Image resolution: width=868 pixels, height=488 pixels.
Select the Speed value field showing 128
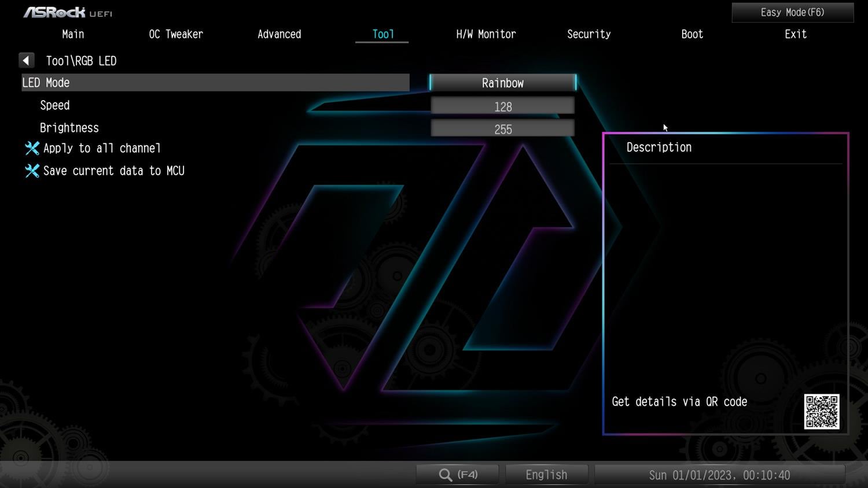(x=502, y=106)
